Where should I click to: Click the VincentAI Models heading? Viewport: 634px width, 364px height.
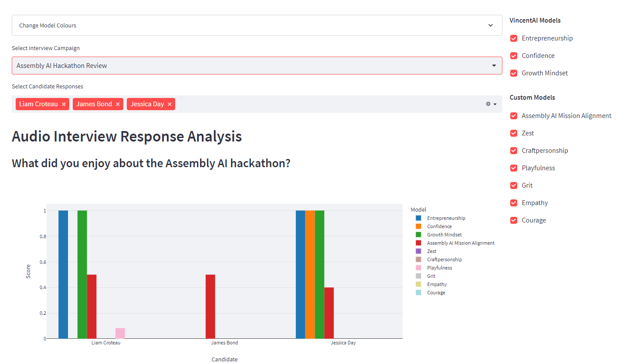click(535, 20)
